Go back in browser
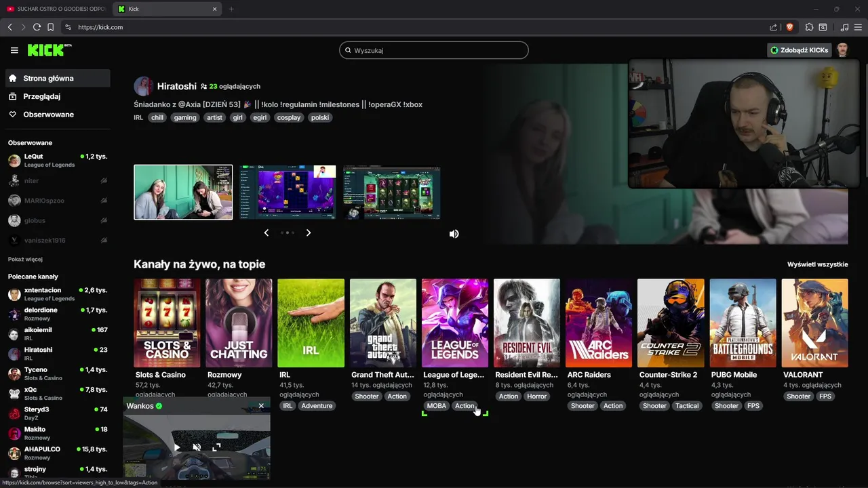Image resolution: width=868 pixels, height=488 pixels. click(x=9, y=27)
